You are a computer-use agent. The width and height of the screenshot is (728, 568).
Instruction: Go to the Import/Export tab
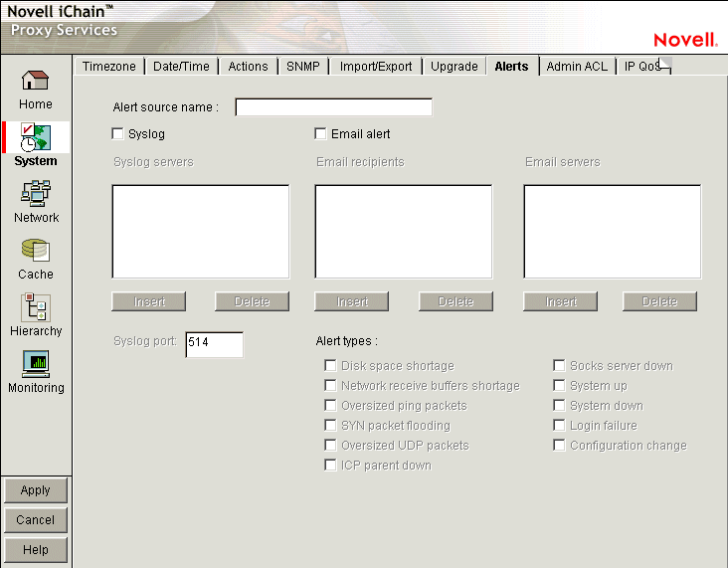376,67
